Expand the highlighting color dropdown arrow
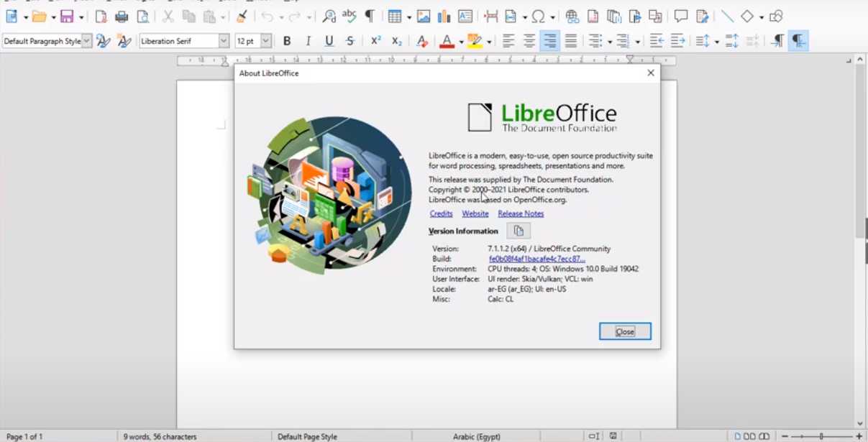 (489, 42)
